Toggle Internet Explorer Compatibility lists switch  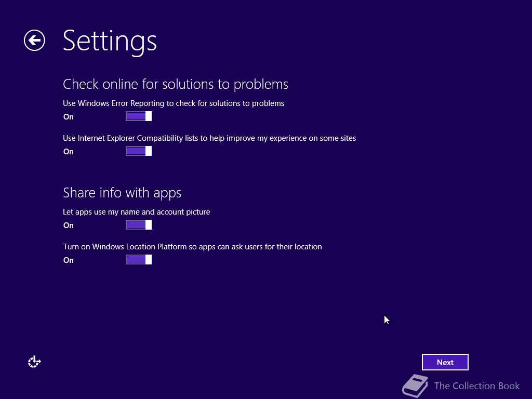click(x=139, y=151)
